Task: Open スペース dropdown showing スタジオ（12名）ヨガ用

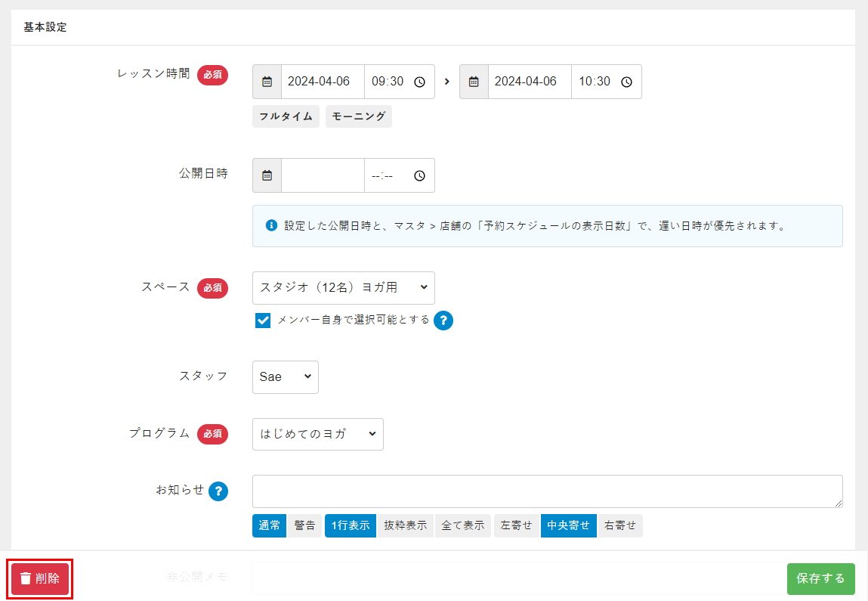Action: (x=344, y=288)
